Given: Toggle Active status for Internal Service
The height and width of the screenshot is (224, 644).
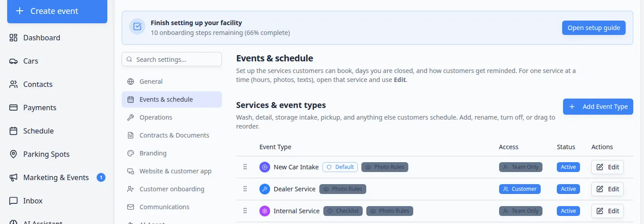Looking at the screenshot, I should 568,211.
